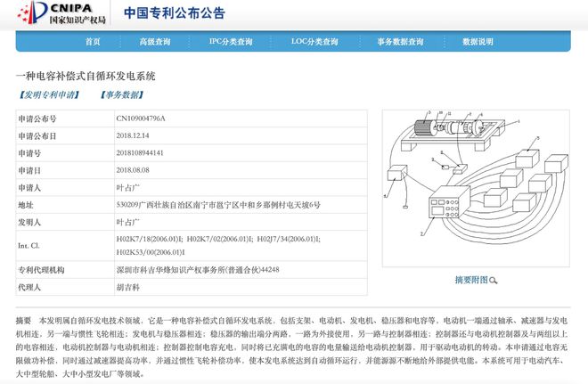Click the address value starting 530209
The width and height of the screenshot is (588, 384).
click(x=218, y=205)
